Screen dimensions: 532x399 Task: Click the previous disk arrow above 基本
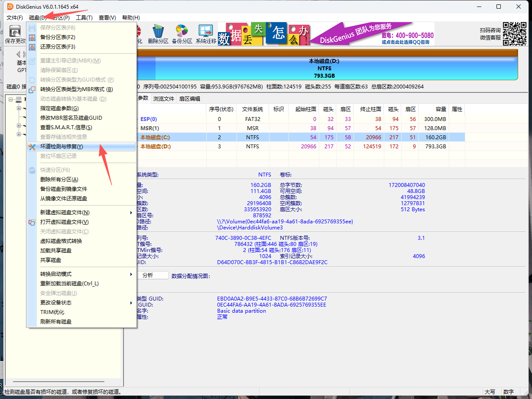click(19, 54)
